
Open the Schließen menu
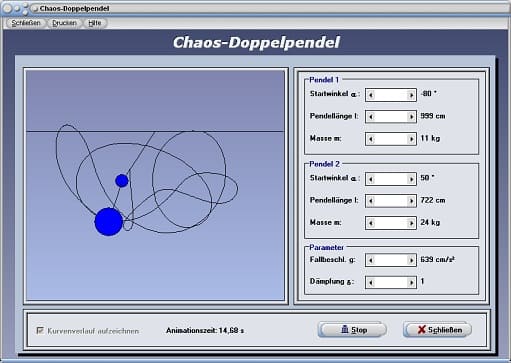click(x=26, y=23)
